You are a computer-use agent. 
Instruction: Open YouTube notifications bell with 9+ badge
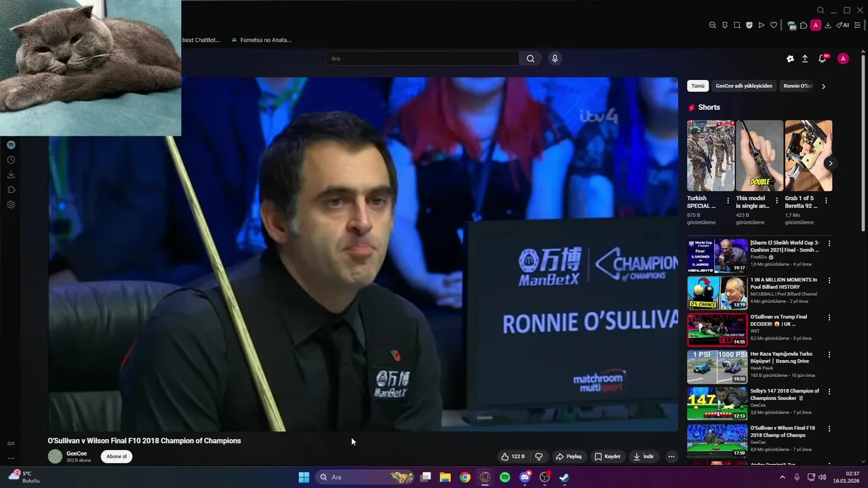click(823, 59)
